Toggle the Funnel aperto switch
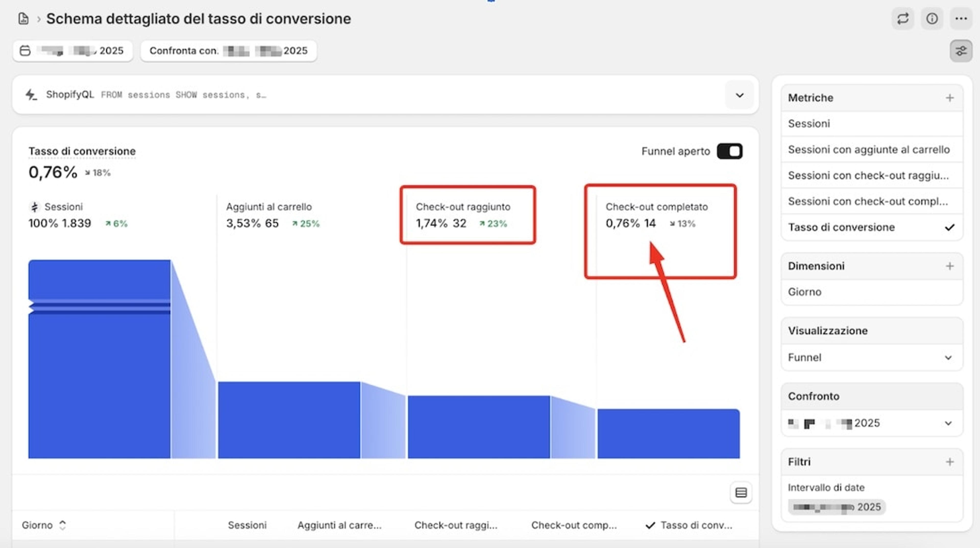The image size is (980, 548). point(729,151)
